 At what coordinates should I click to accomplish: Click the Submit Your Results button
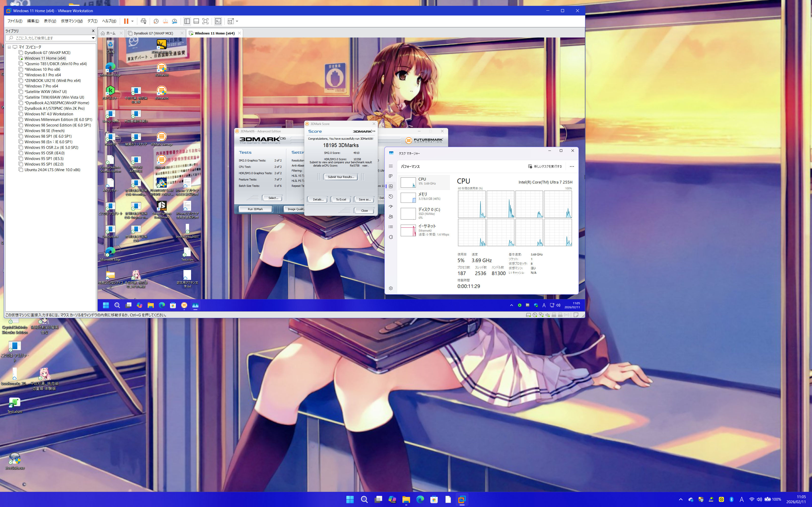[341, 177]
